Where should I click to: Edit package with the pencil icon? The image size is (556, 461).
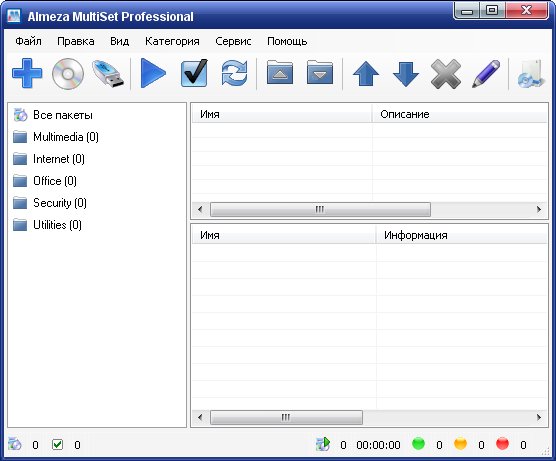[486, 74]
